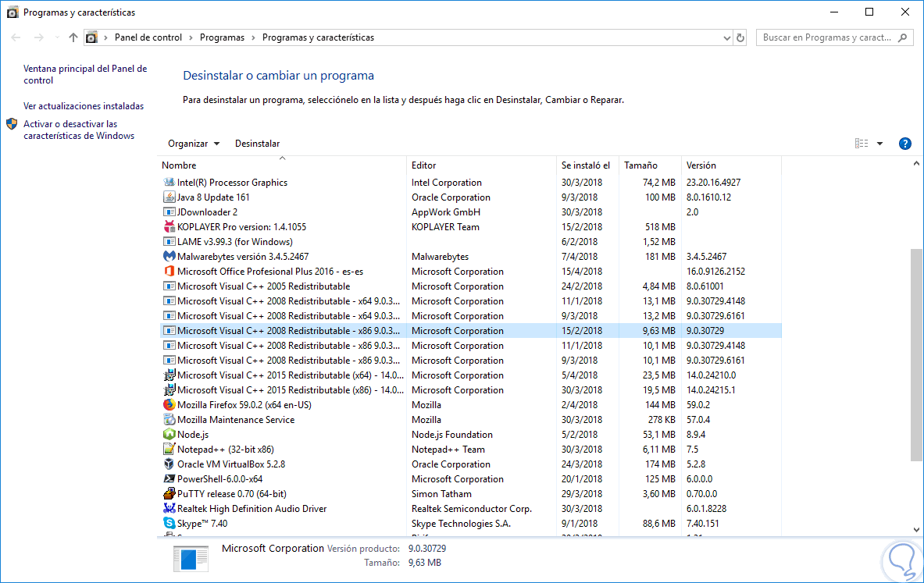Click the change view icon

(862, 143)
